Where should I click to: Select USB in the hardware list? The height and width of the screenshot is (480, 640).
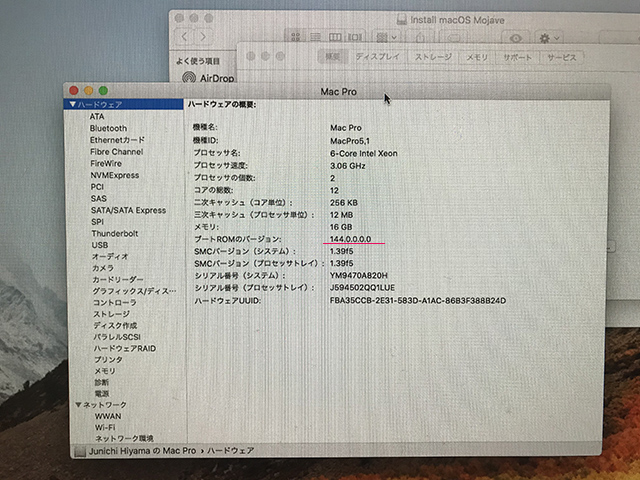(x=100, y=245)
